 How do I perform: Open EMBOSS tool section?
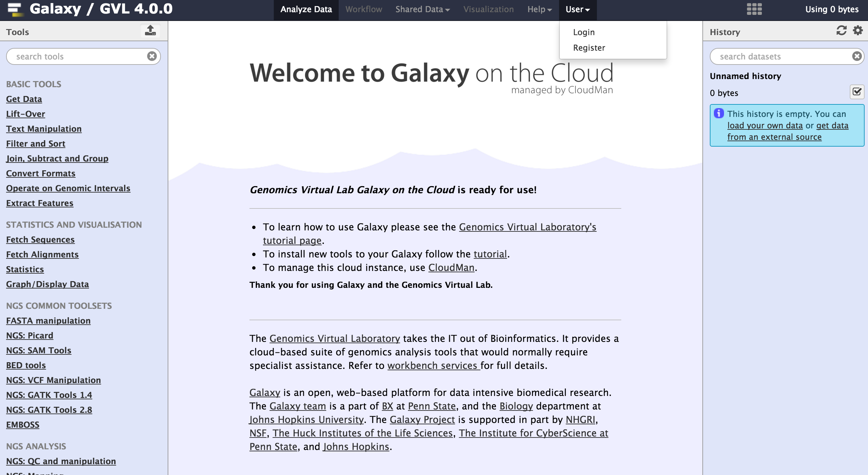[x=23, y=425]
